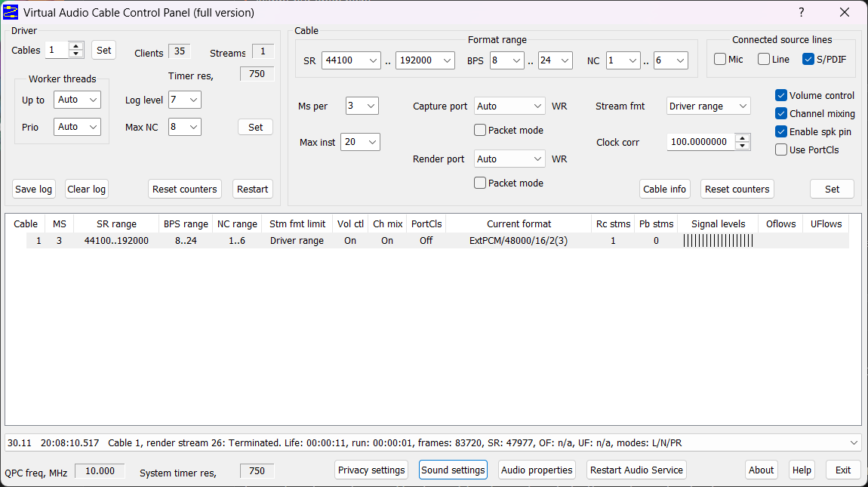The image size is (868, 487).
Task: Enable Packet mode for Render port
Action: pyautogui.click(x=480, y=183)
